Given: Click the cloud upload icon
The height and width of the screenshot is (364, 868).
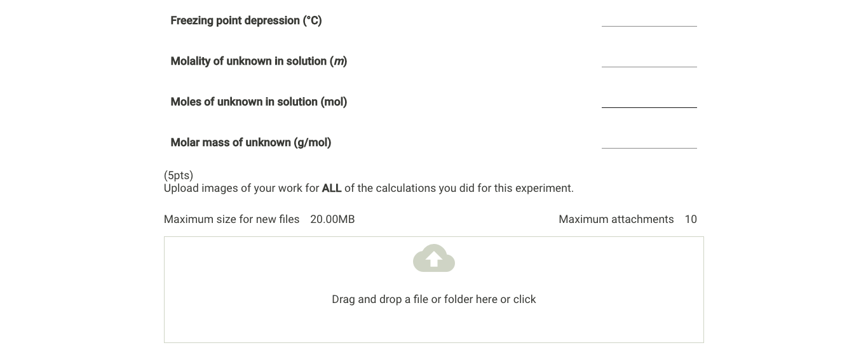Looking at the screenshot, I should (x=433, y=259).
